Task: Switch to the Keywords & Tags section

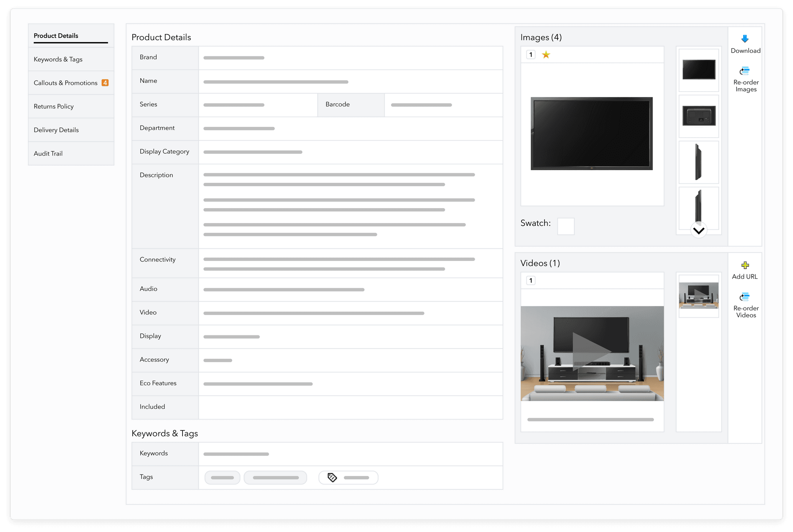Action: (58, 59)
